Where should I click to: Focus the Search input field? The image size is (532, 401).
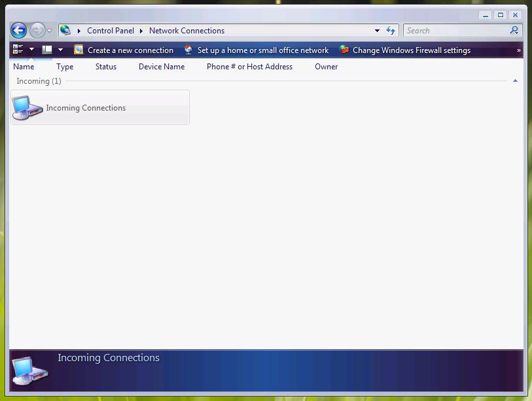point(456,31)
